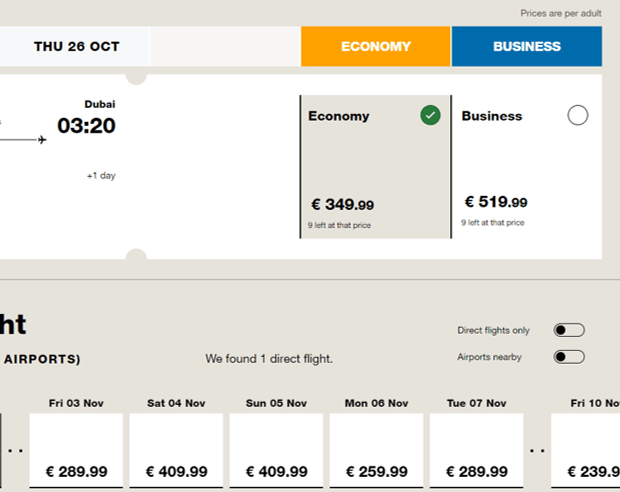Pick Fri 03 Nov fare € 289.99
This screenshot has height=492, width=620.
click(77, 451)
